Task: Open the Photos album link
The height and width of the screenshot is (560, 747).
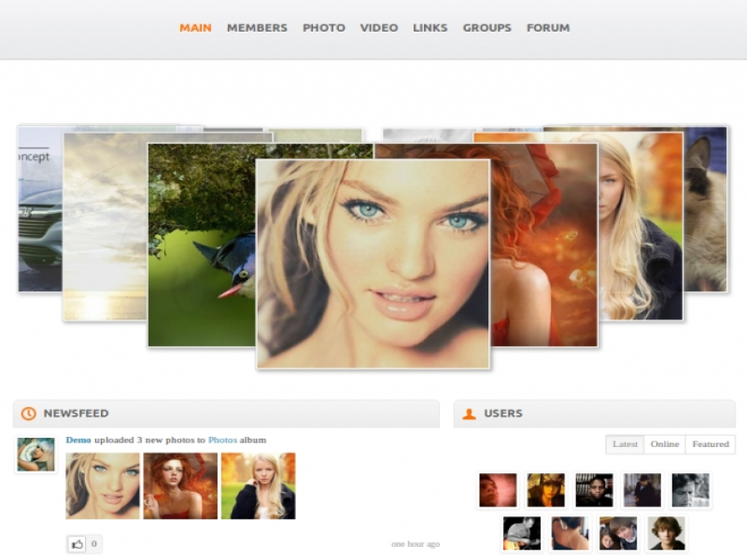Action: coord(222,441)
